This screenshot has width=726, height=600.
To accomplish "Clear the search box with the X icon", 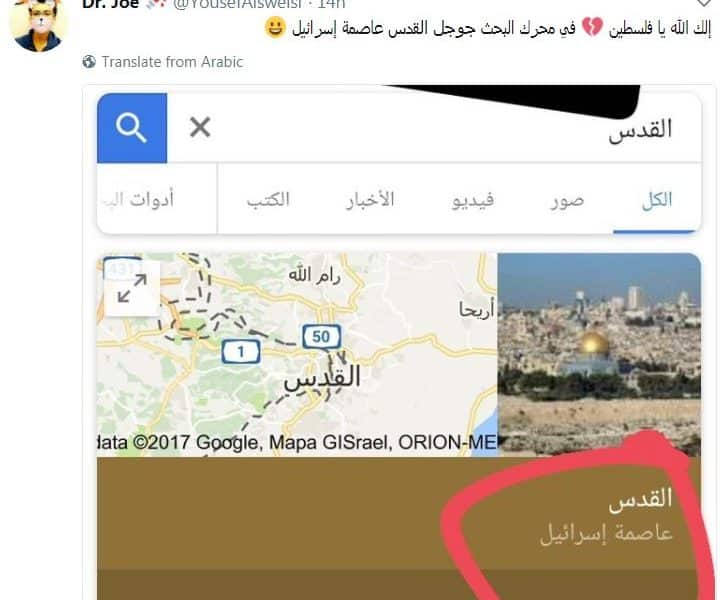I will coord(200,127).
